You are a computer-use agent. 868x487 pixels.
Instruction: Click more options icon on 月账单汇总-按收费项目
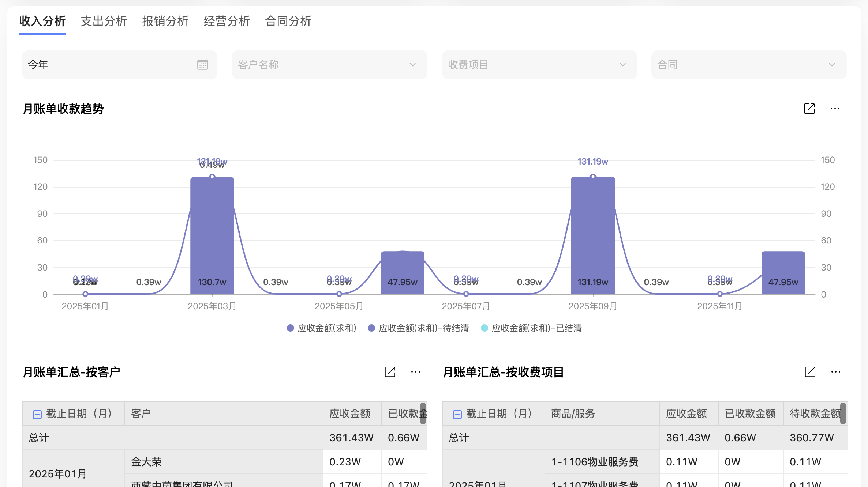836,372
